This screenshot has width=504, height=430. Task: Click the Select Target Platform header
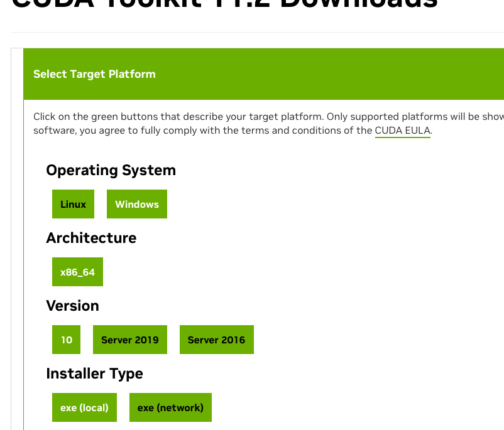(x=94, y=74)
